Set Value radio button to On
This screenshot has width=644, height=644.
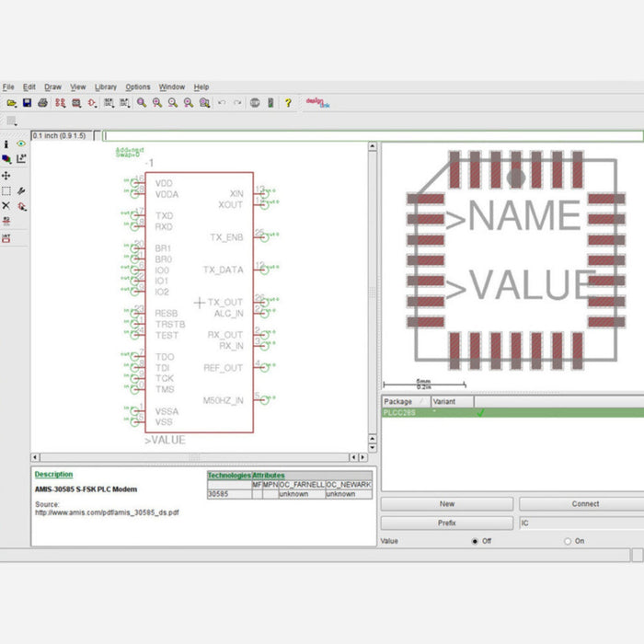click(568, 541)
